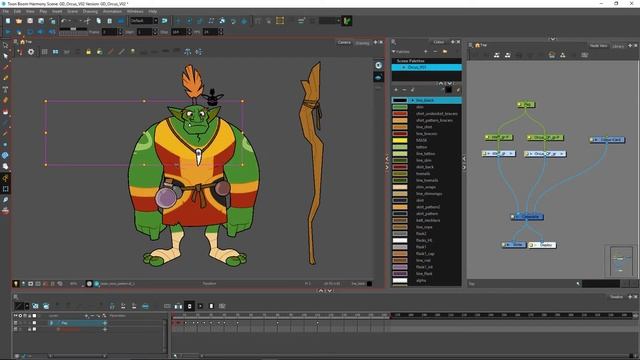Select the Text tool
Screen dimensions: 640x360
[5, 89]
